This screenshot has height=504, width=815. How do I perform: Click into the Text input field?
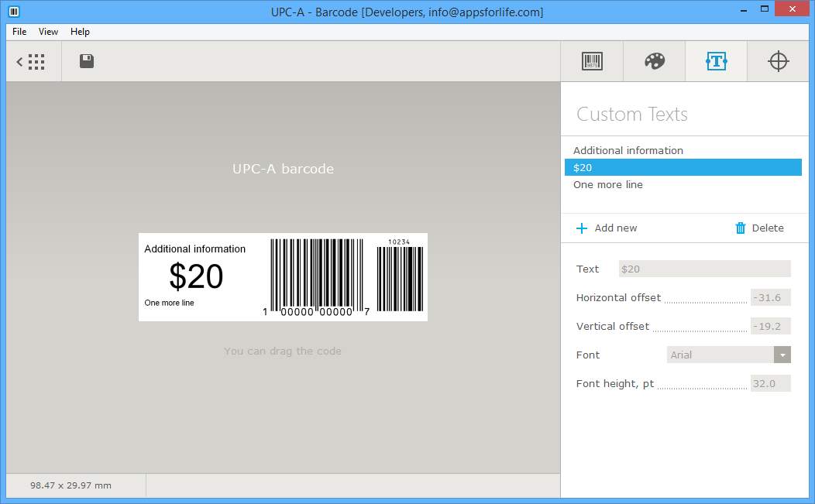click(x=704, y=269)
